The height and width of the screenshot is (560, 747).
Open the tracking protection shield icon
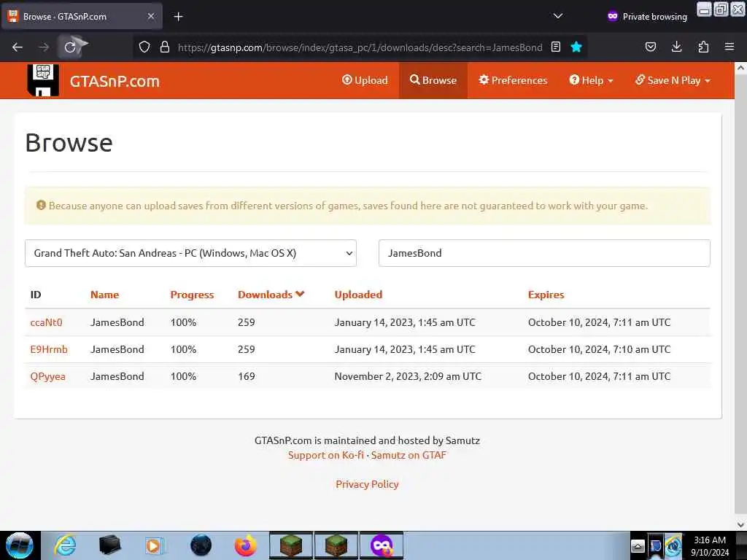pyautogui.click(x=144, y=47)
